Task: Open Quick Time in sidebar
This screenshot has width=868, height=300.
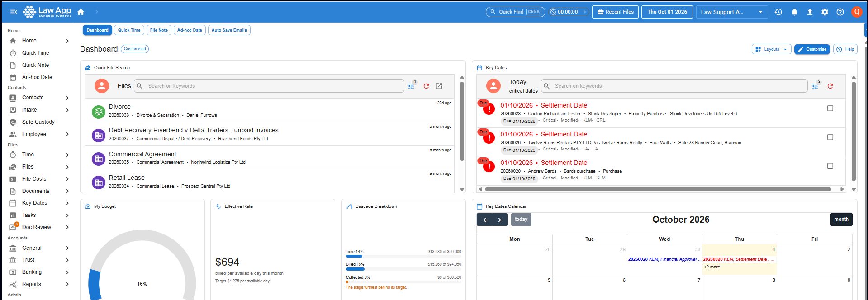Action: click(x=35, y=53)
